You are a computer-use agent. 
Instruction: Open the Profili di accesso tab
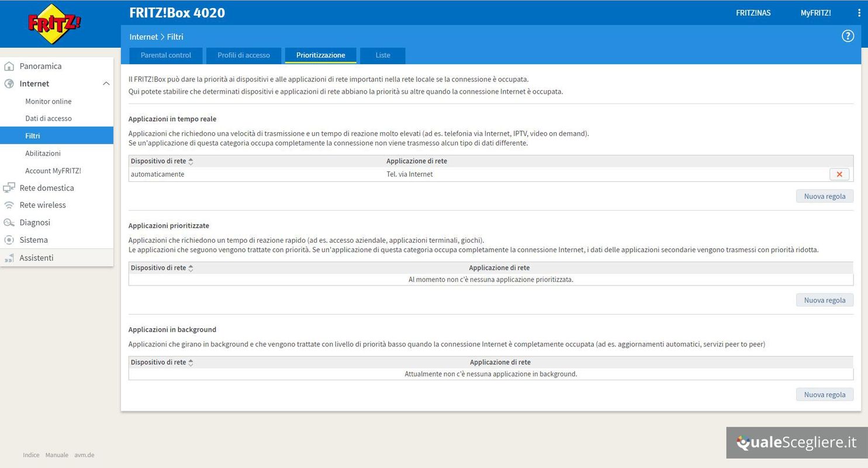coord(244,56)
